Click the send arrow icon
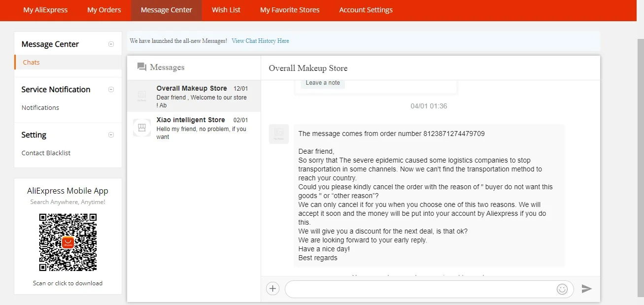This screenshot has width=644, height=305. click(586, 289)
